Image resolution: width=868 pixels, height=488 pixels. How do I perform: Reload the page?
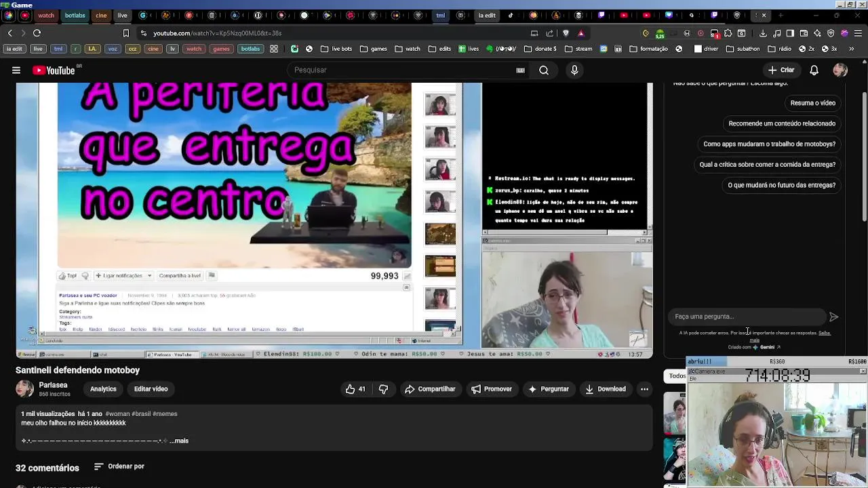click(37, 33)
